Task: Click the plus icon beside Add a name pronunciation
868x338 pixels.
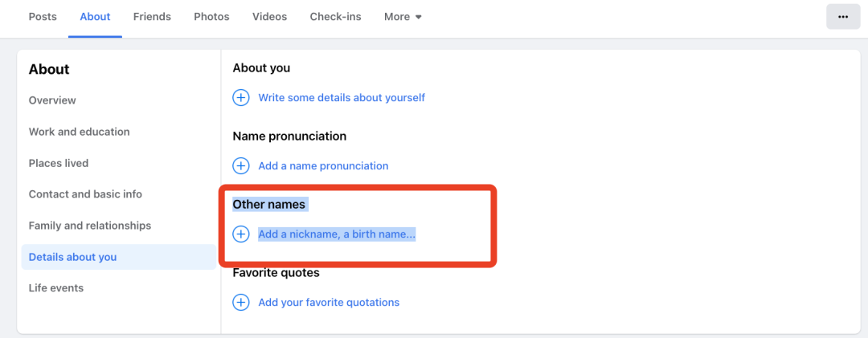Action: [241, 166]
